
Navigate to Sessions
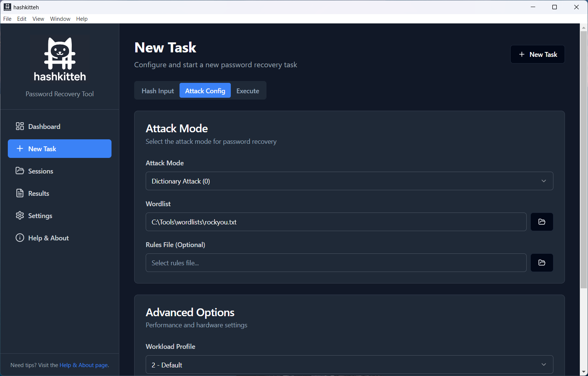pos(59,171)
